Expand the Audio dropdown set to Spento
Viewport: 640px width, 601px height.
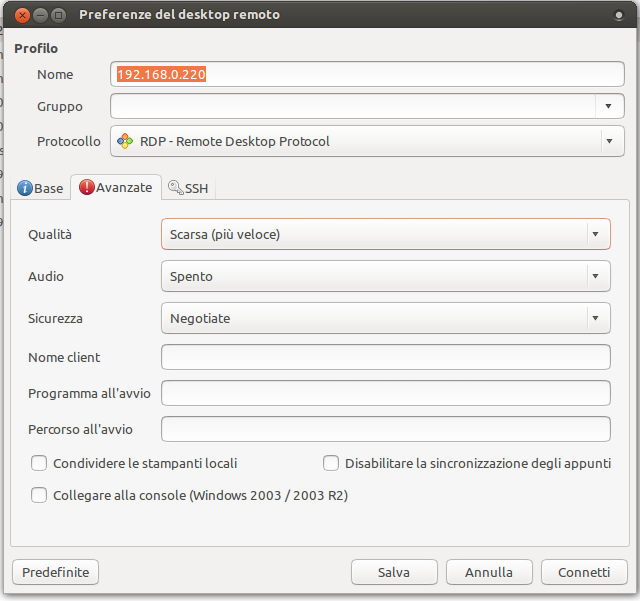tap(385, 276)
